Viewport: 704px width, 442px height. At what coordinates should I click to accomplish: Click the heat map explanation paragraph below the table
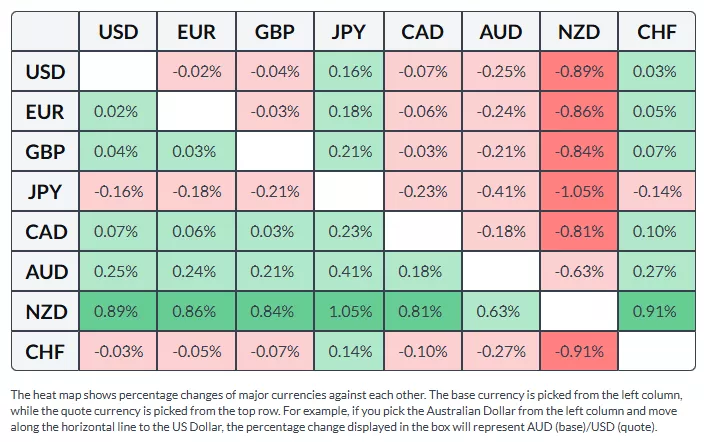[350, 410]
